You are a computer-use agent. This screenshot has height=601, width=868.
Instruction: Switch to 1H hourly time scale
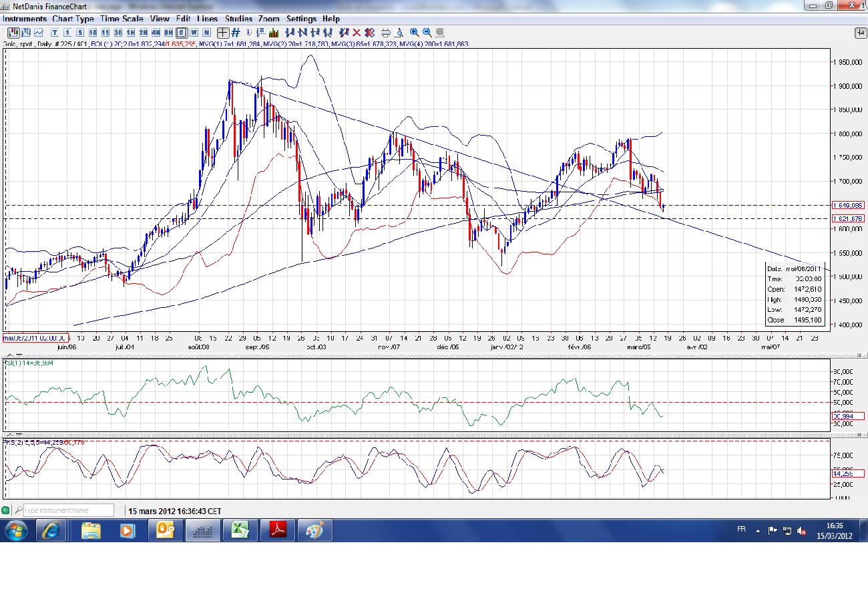click(x=130, y=32)
